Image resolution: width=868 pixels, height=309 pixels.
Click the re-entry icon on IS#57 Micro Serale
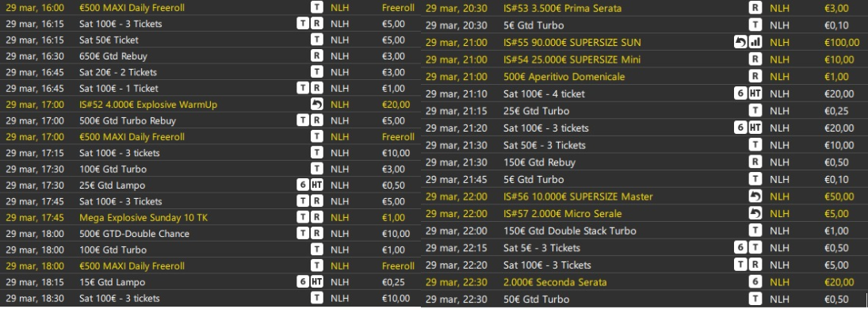tap(755, 214)
